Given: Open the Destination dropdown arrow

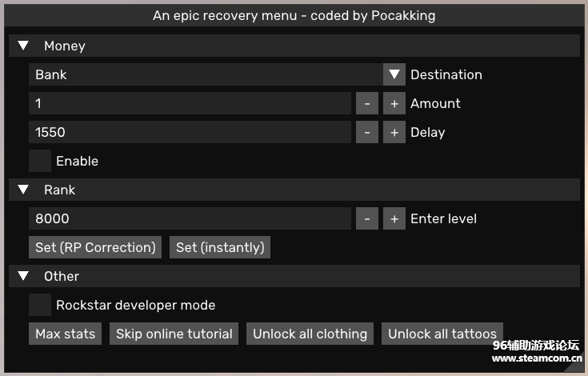Looking at the screenshot, I should [394, 74].
